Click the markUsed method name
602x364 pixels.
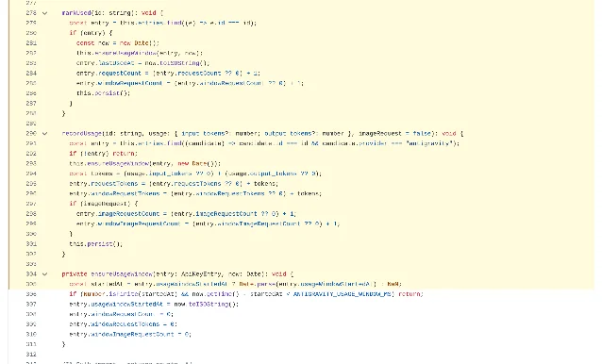[x=76, y=13]
